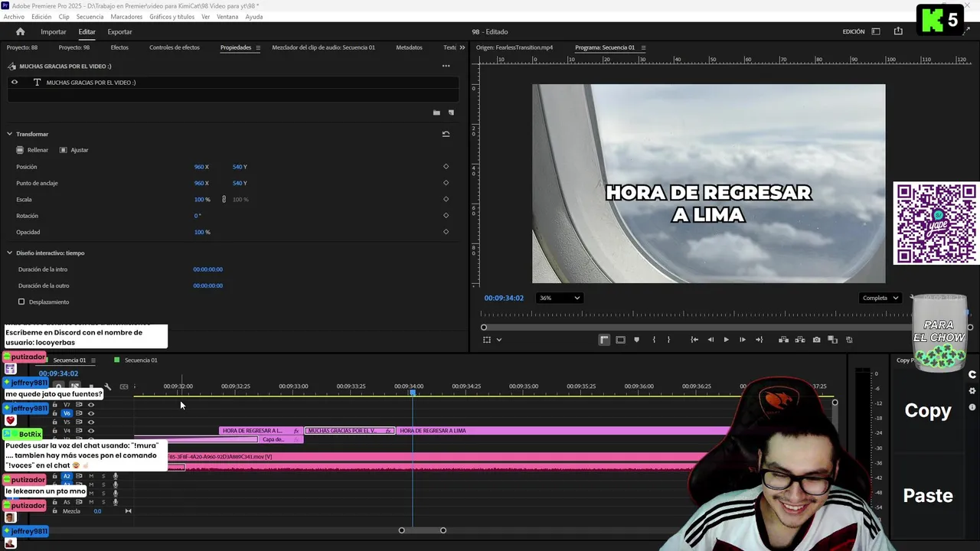Export frame with the camera icon
Image resolution: width=980 pixels, height=551 pixels.
[x=816, y=340]
